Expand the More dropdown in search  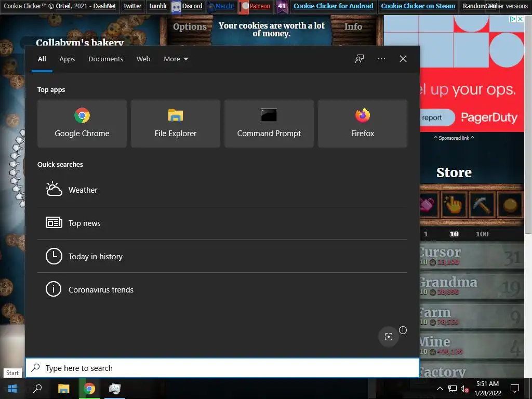click(x=176, y=59)
